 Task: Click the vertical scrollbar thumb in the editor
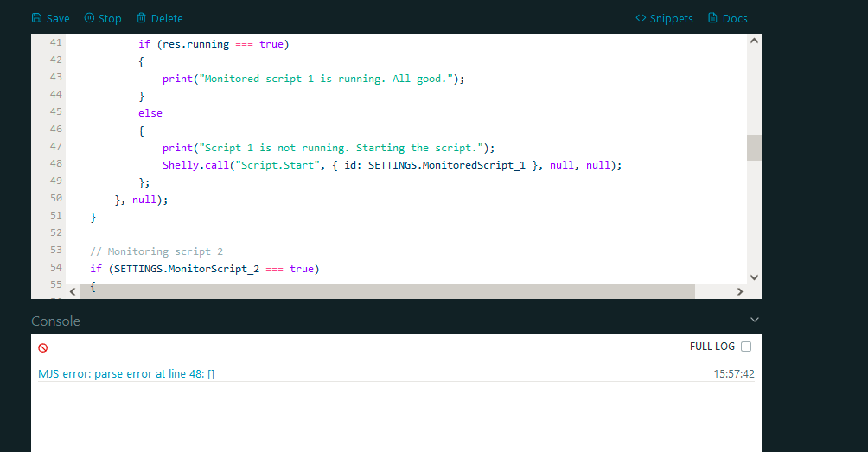[x=754, y=148]
